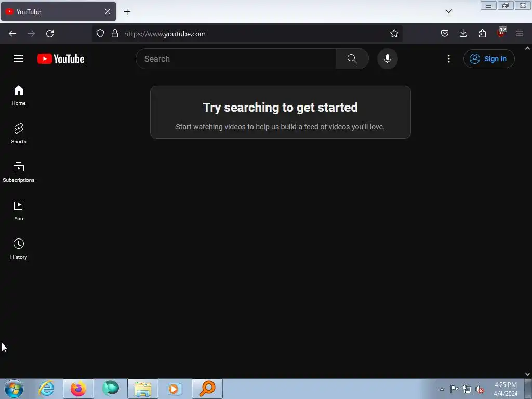
Task: Open tracking protection shield icon
Action: coord(100,34)
